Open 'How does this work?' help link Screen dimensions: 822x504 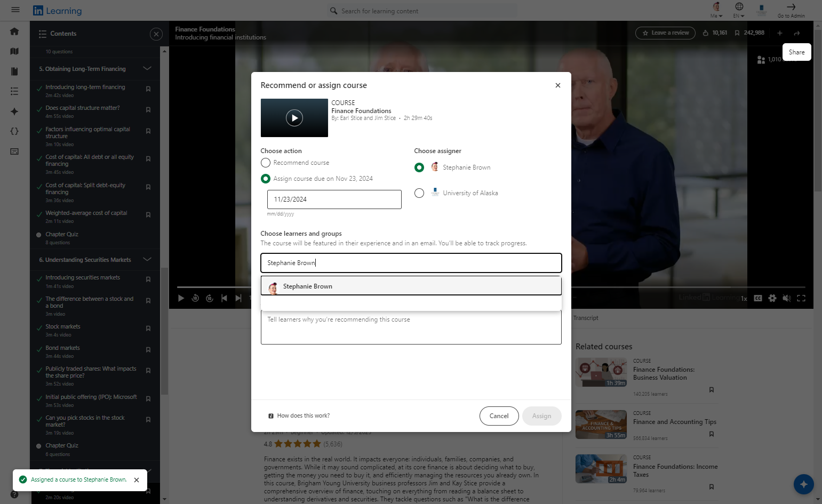pos(299,416)
